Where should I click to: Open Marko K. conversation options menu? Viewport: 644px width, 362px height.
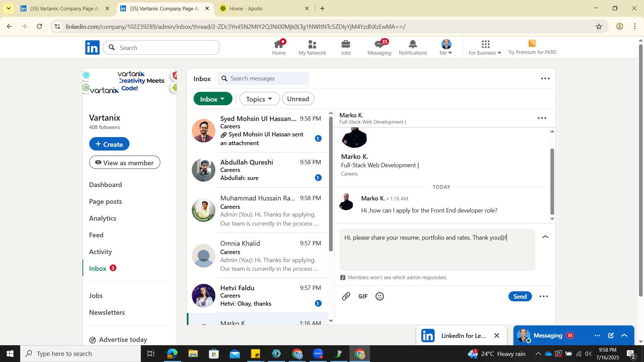542,118
